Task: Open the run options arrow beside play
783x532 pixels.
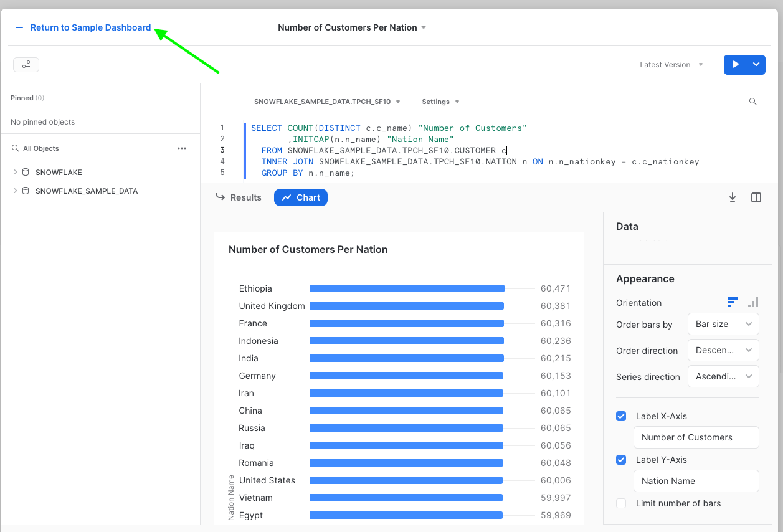Action: point(757,64)
